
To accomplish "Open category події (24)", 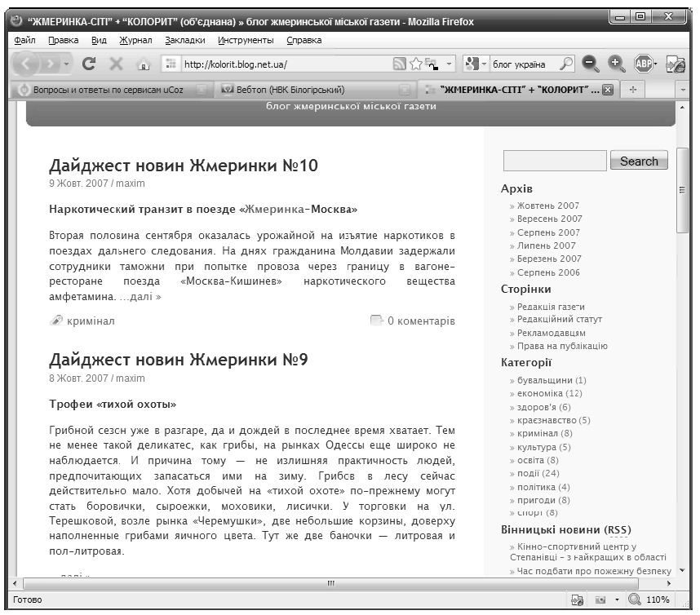I will point(538,473).
